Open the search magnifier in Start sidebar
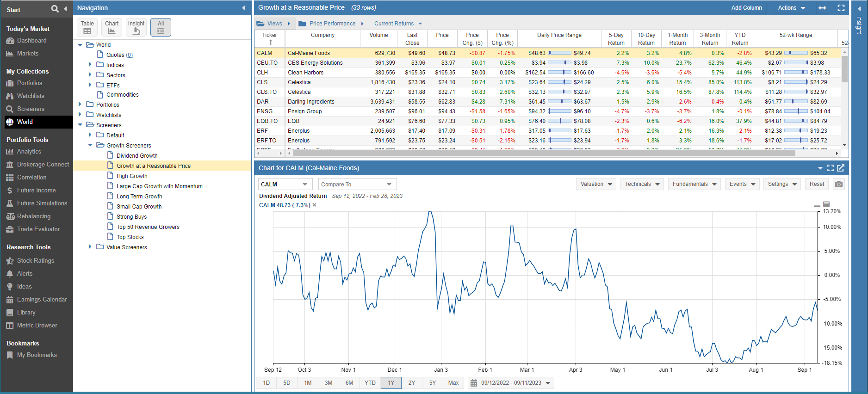The width and height of the screenshot is (868, 394). 55,9
